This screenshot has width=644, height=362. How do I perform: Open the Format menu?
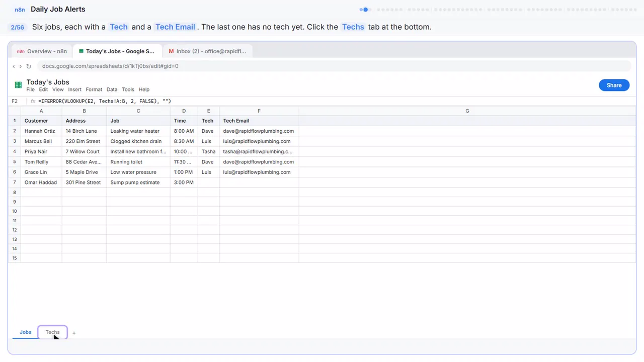click(x=94, y=89)
